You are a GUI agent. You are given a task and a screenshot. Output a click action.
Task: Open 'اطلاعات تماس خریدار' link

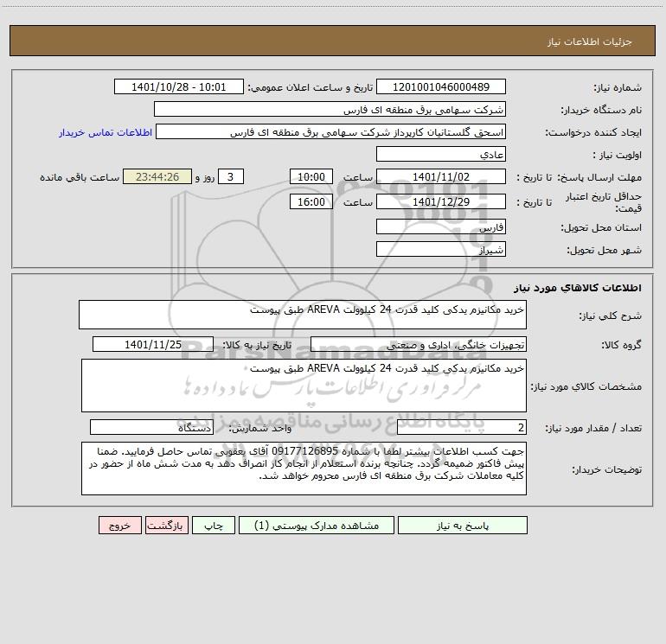pyautogui.click(x=106, y=132)
